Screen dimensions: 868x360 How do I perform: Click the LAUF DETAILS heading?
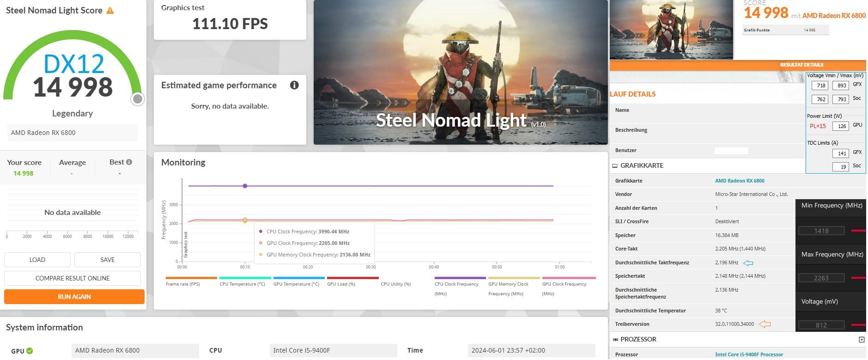pyautogui.click(x=632, y=94)
